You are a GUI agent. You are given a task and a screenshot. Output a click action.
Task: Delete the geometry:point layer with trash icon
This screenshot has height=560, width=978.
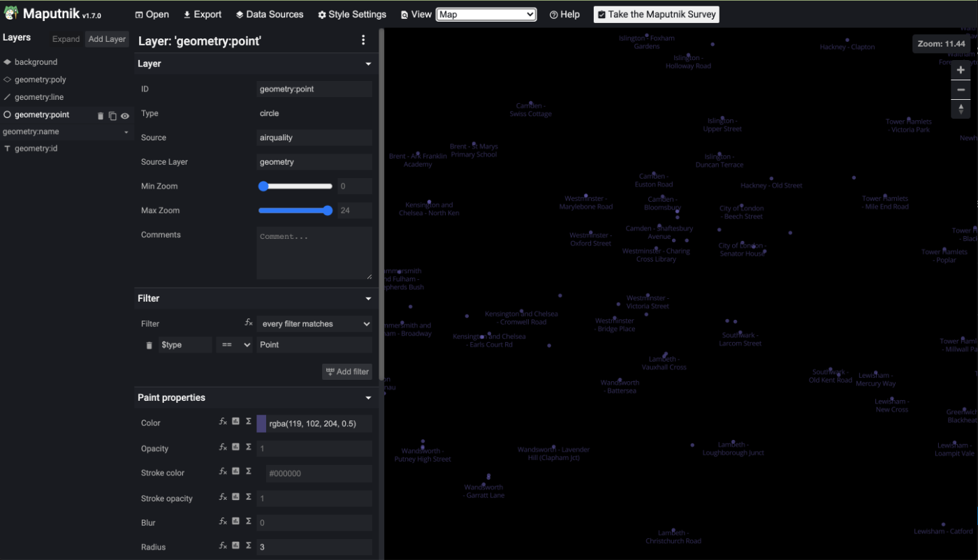coord(101,116)
